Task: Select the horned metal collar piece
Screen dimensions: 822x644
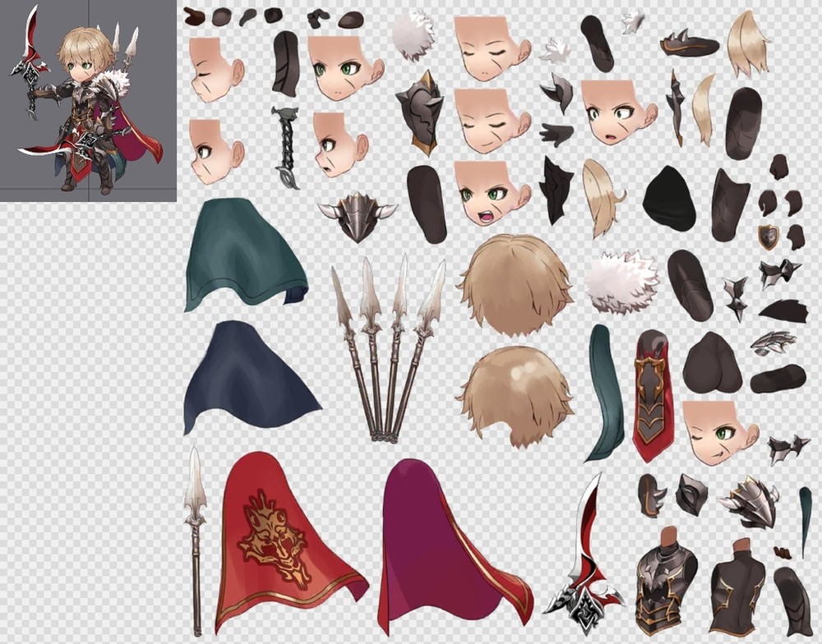Action: tap(358, 215)
